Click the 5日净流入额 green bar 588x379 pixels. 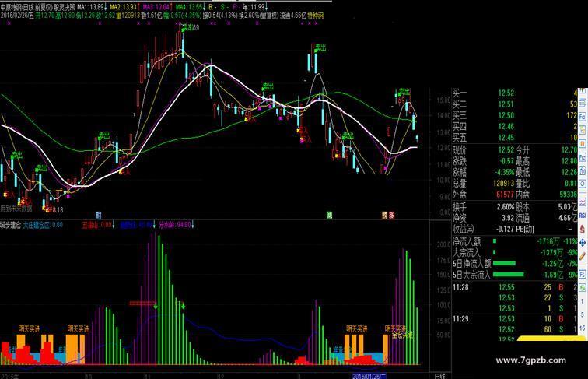pyautogui.click(x=504, y=263)
